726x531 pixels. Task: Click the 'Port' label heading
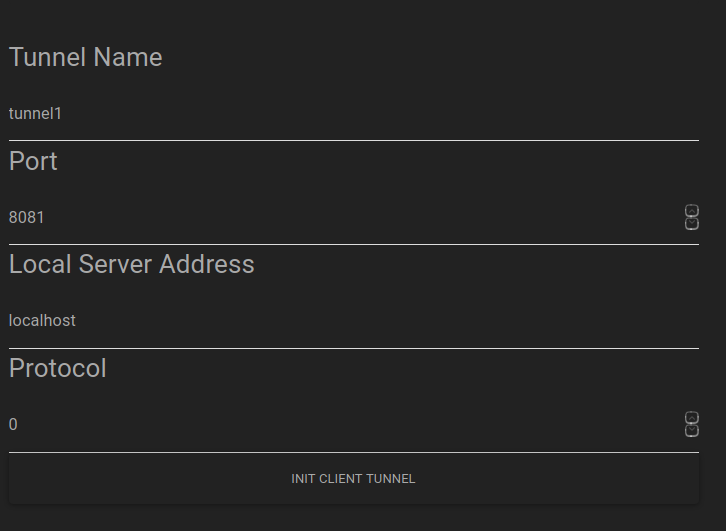[x=33, y=162]
